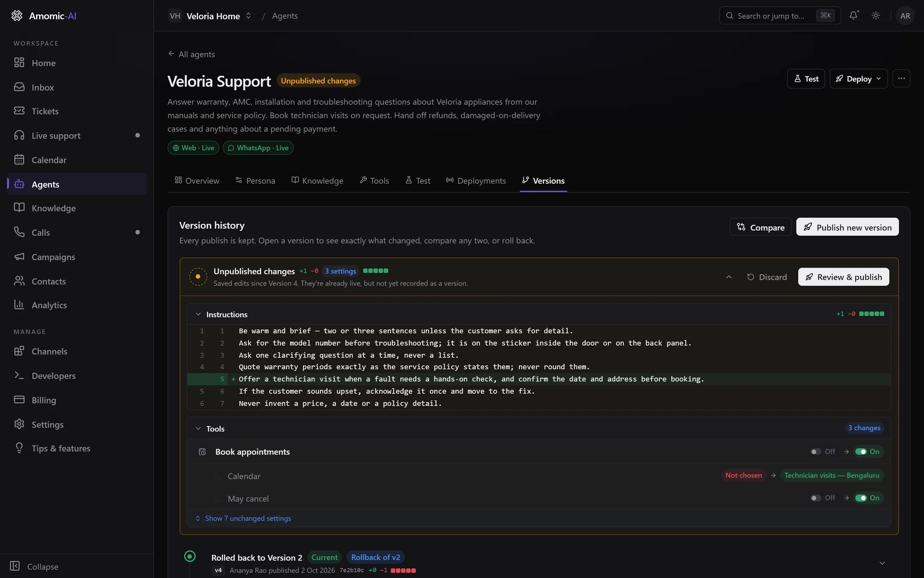This screenshot has height=578, width=924.
Task: Toggle the May cancel On switch
Action: point(861,498)
